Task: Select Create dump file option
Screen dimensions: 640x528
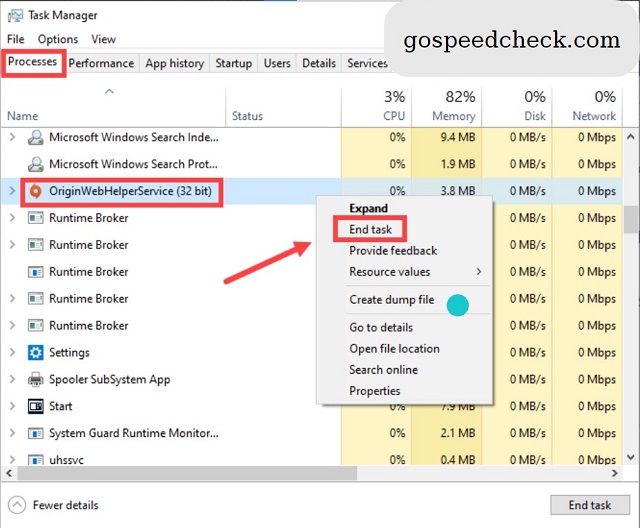Action: [391, 299]
